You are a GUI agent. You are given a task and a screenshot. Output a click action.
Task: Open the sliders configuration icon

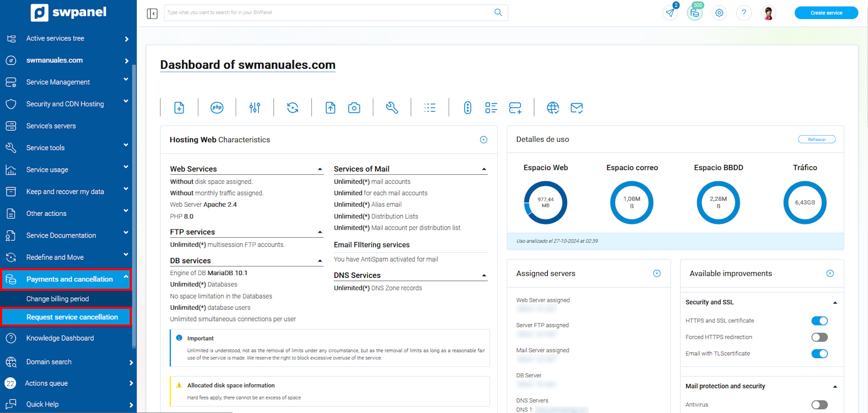[x=255, y=107]
